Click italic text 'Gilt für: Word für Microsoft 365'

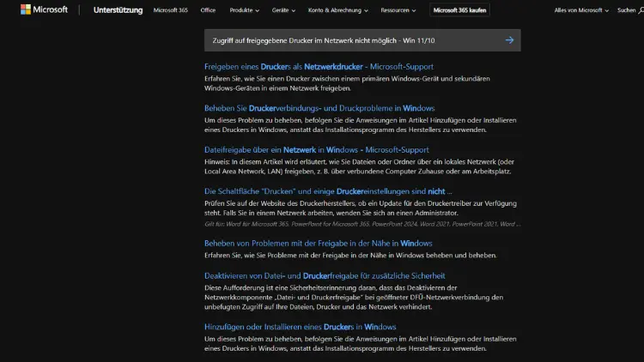(x=362, y=224)
